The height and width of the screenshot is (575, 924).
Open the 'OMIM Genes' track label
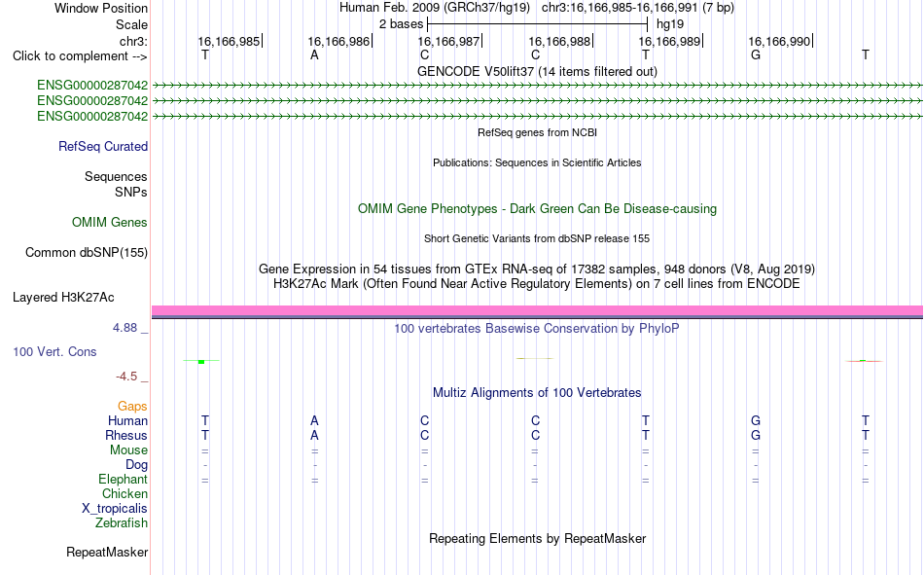pyautogui.click(x=109, y=223)
